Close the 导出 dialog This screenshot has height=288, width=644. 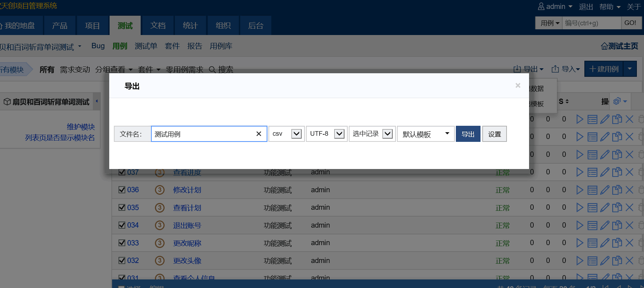[x=518, y=85]
